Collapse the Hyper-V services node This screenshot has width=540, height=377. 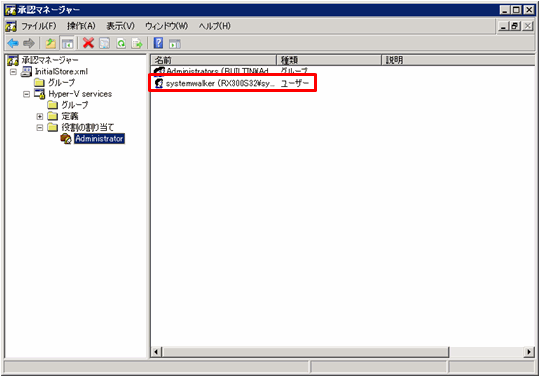[27, 94]
